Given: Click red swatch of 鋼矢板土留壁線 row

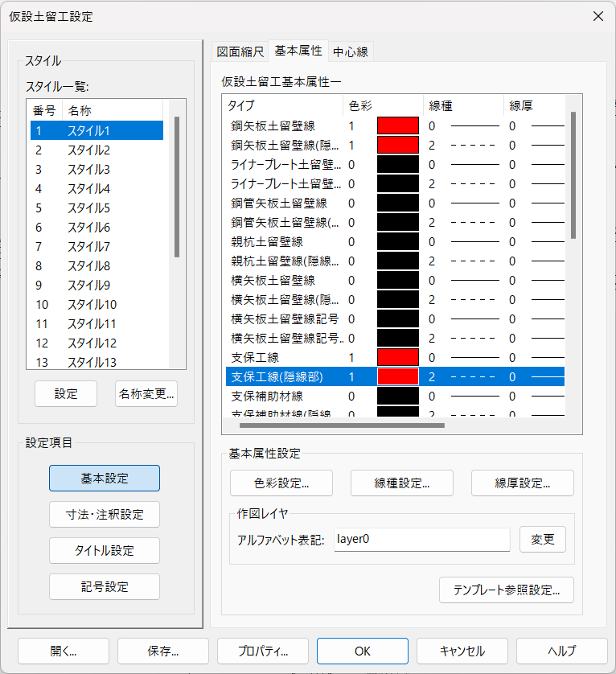Looking at the screenshot, I should (x=398, y=125).
